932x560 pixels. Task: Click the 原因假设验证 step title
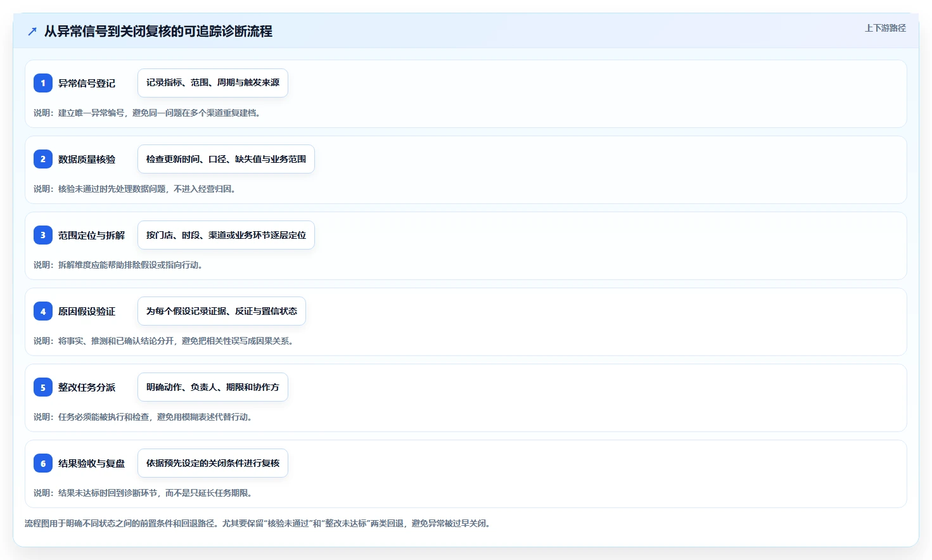click(87, 311)
